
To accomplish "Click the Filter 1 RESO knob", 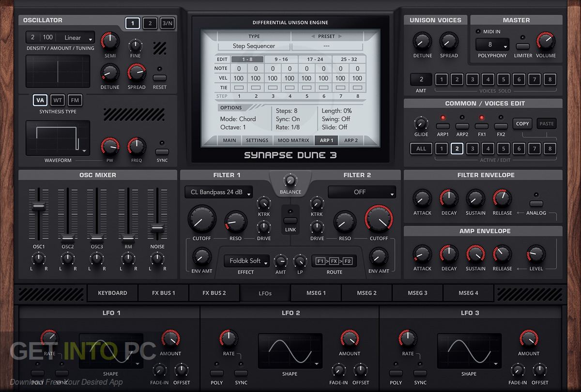I will (x=236, y=222).
